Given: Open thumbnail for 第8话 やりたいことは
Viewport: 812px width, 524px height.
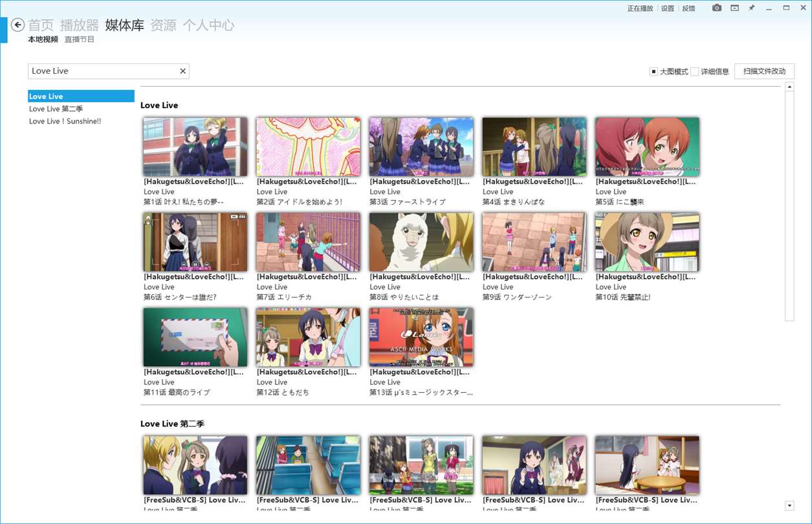Looking at the screenshot, I should [421, 242].
